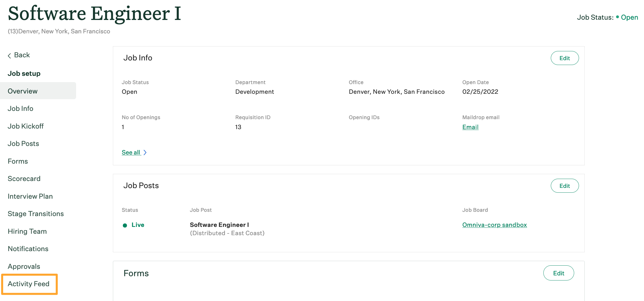The image size is (644, 301).
Task: Open the Omniva-corp sandbox job board link
Action: (x=495, y=225)
